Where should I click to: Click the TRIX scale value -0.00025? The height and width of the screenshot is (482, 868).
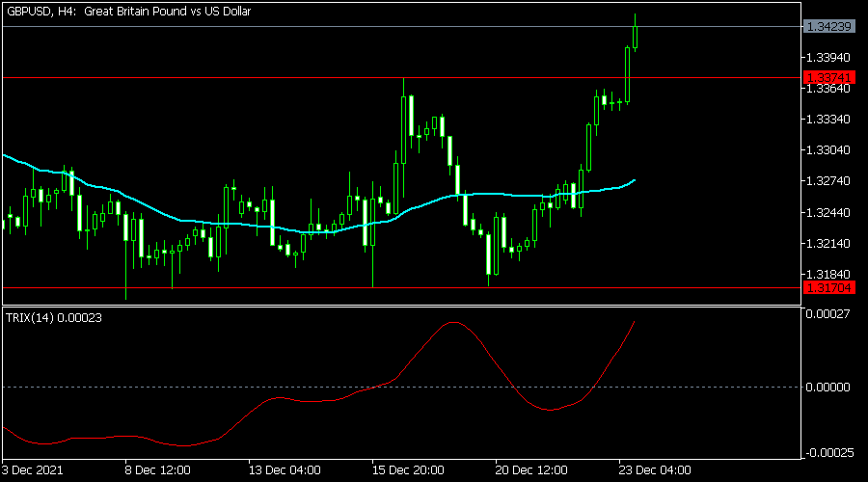click(x=829, y=453)
